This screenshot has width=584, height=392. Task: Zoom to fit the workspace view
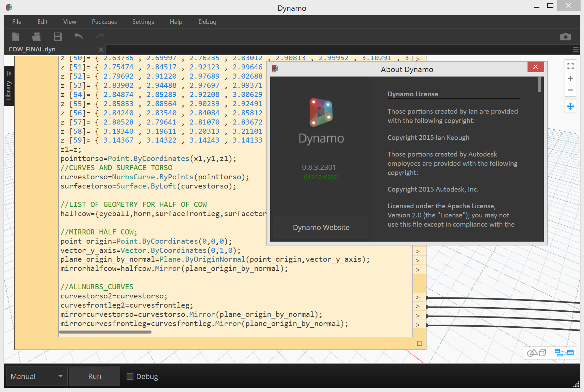pyautogui.click(x=570, y=66)
